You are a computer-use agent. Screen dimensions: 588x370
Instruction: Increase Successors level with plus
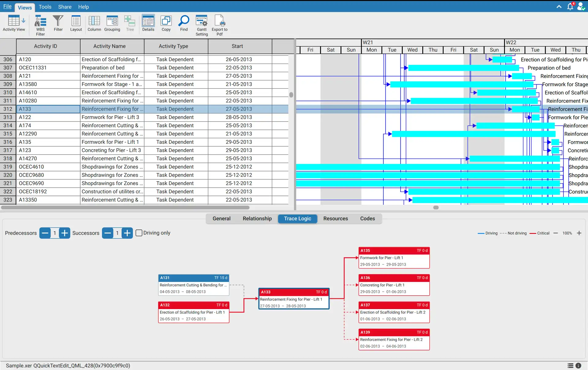[127, 233]
